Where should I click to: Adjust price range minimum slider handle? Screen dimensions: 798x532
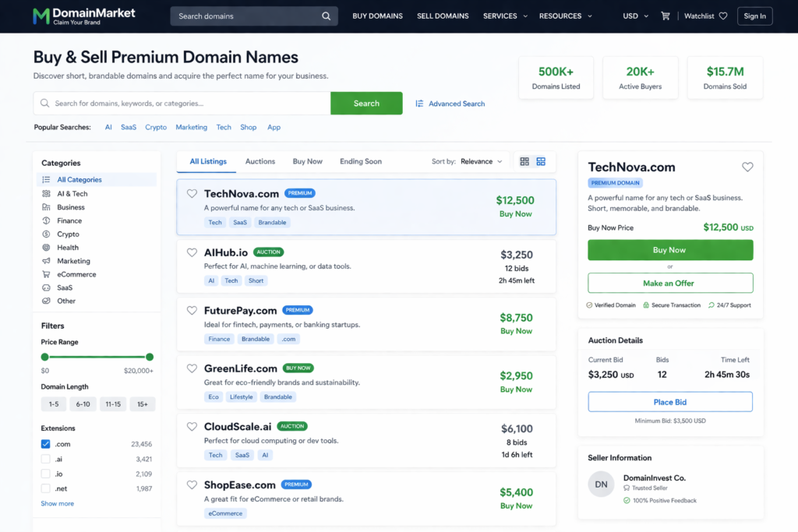(44, 357)
